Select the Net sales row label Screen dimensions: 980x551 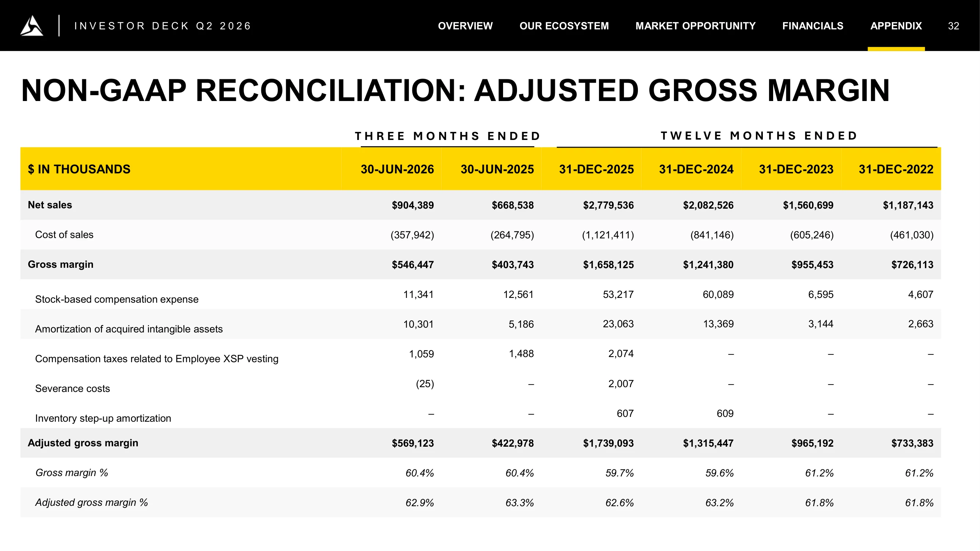tap(50, 205)
